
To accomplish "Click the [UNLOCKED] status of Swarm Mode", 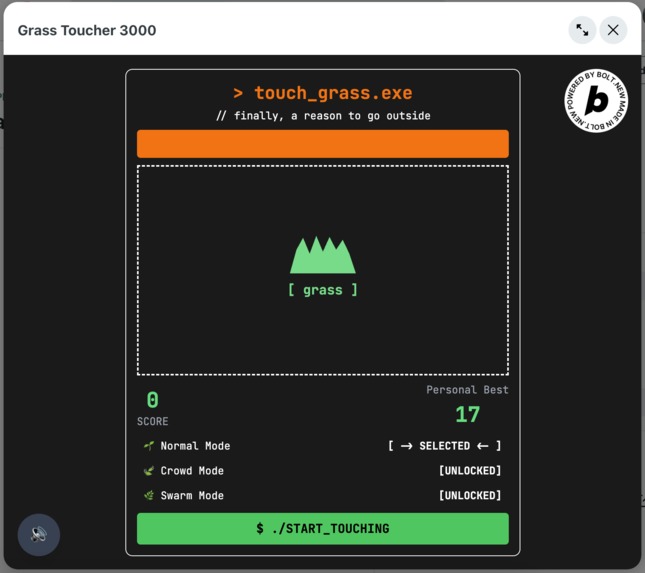I will tap(470, 495).
